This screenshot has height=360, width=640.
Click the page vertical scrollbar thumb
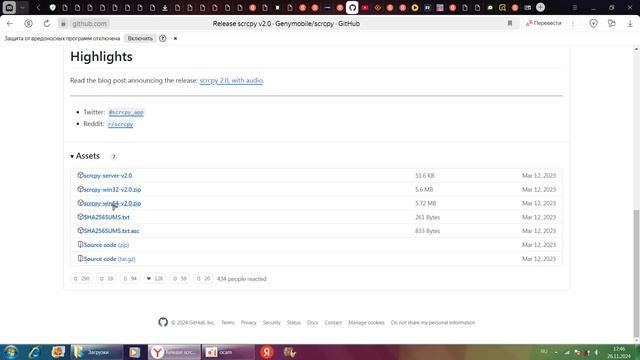(636, 273)
